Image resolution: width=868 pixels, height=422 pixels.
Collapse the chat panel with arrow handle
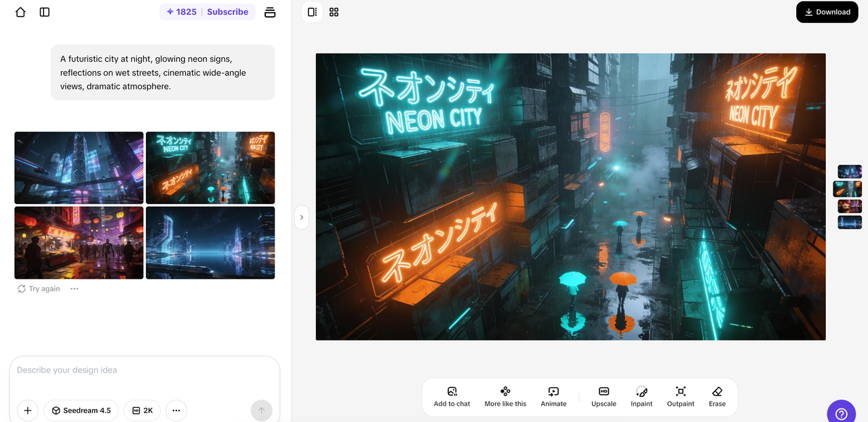(302, 218)
